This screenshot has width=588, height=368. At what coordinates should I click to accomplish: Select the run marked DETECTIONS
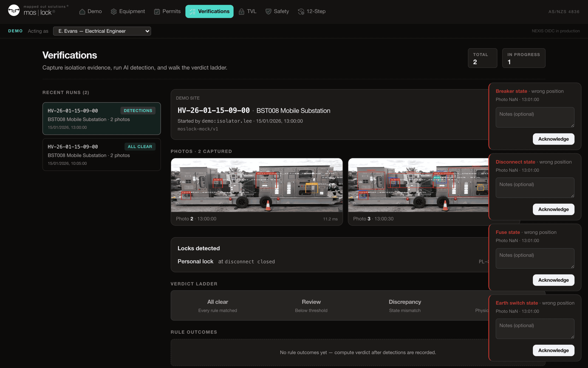tap(102, 118)
